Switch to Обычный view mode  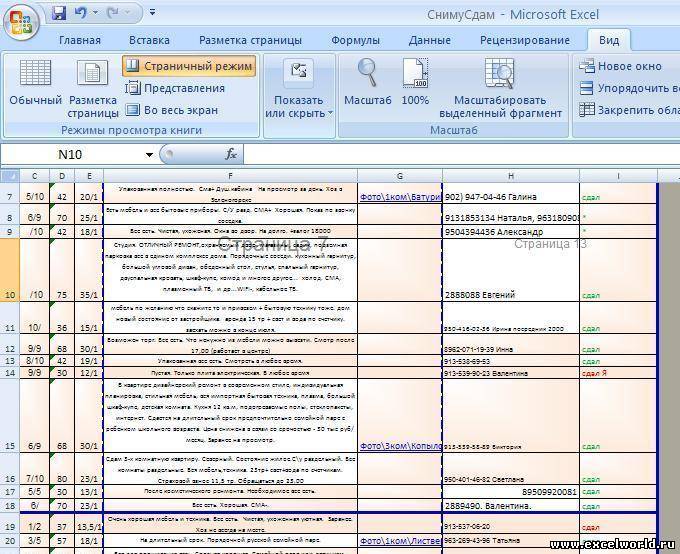click(x=36, y=83)
